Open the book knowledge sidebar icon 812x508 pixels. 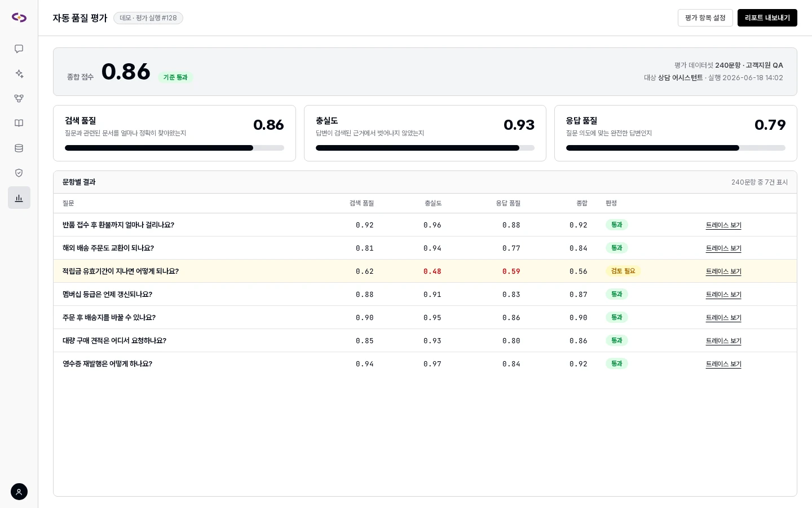19,124
